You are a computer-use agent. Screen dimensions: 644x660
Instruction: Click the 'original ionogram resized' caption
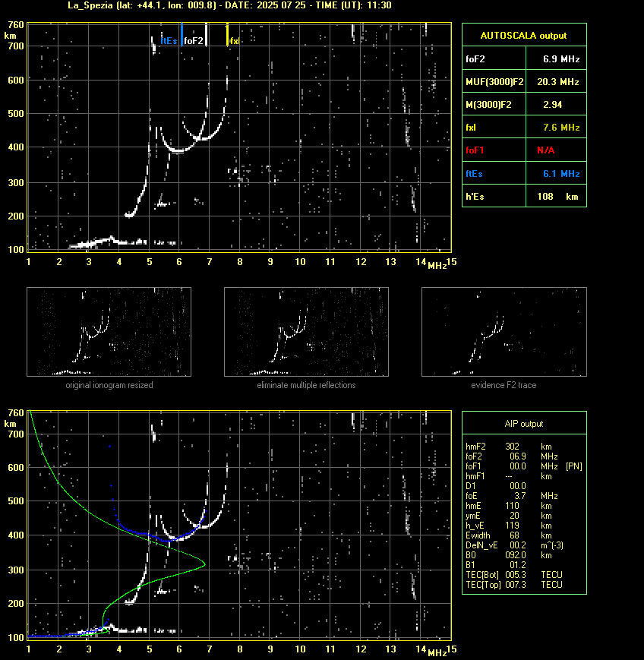click(109, 385)
